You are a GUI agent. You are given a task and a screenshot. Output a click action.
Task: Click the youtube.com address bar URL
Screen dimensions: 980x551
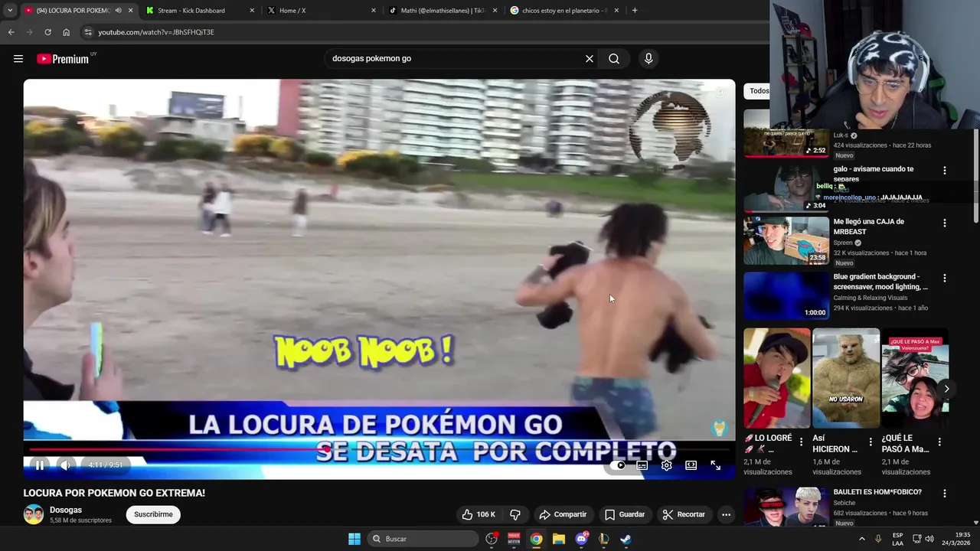tap(156, 32)
